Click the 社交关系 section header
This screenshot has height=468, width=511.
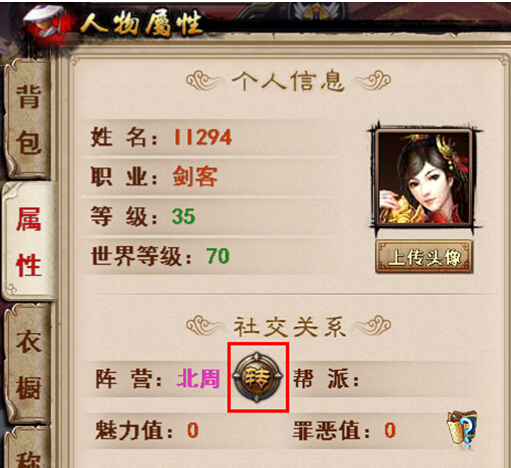[289, 327]
